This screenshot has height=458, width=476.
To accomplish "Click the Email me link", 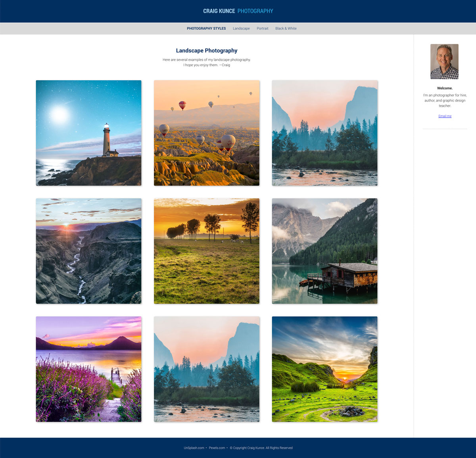I will coord(445,116).
